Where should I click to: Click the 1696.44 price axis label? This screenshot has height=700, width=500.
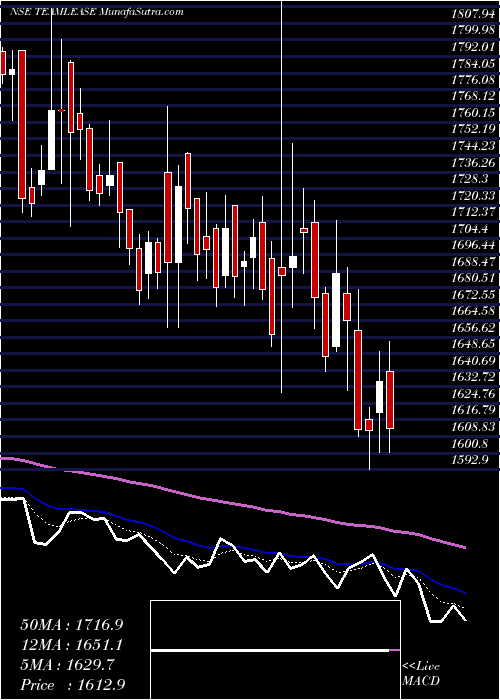(473, 245)
